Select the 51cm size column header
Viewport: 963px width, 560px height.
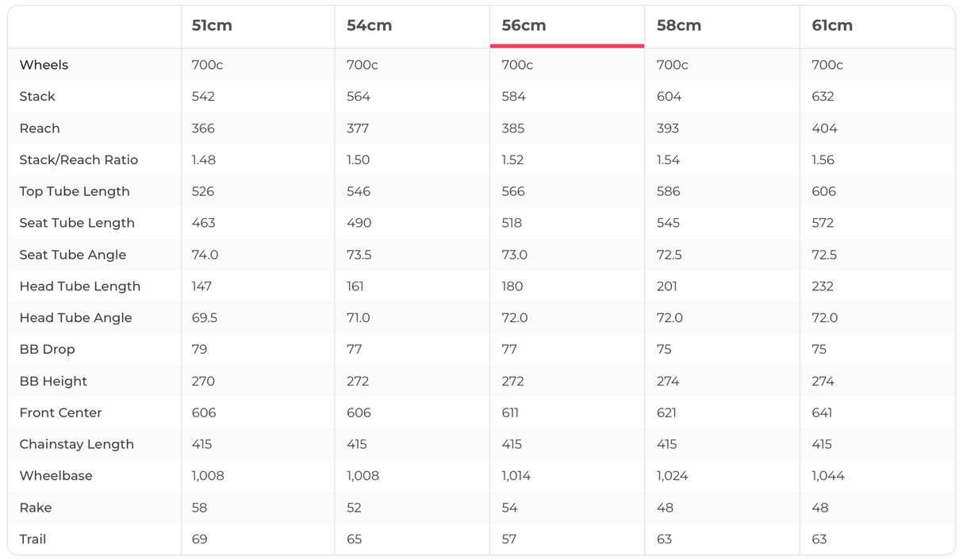[212, 25]
